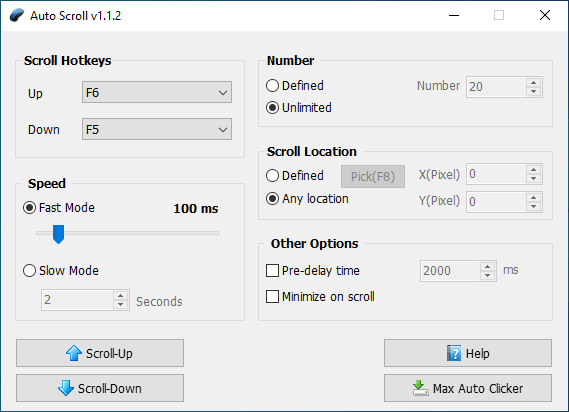Click the blue up-arrow Scroll-Up icon
Image resolution: width=569 pixels, height=412 pixels.
[74, 353]
